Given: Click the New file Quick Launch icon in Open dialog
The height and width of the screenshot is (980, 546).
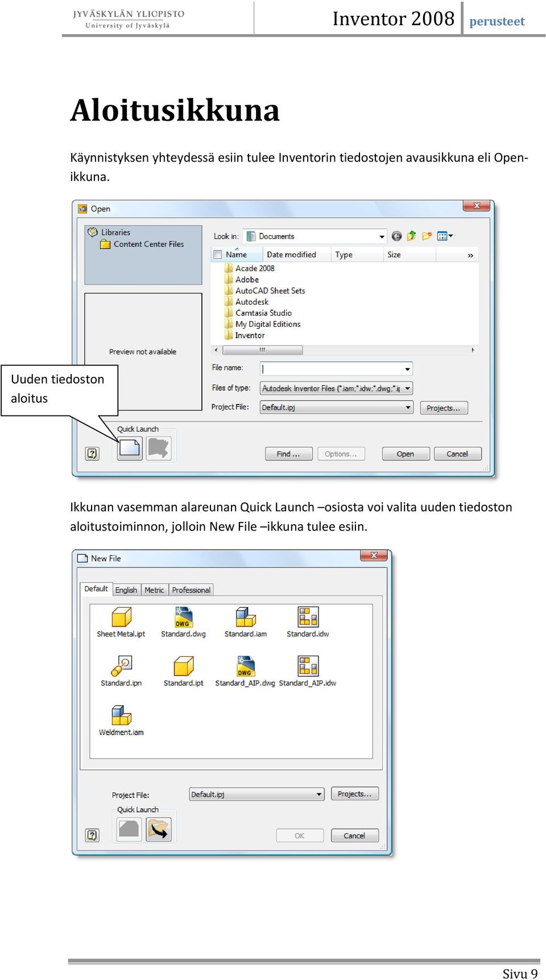Looking at the screenshot, I should click(x=130, y=448).
